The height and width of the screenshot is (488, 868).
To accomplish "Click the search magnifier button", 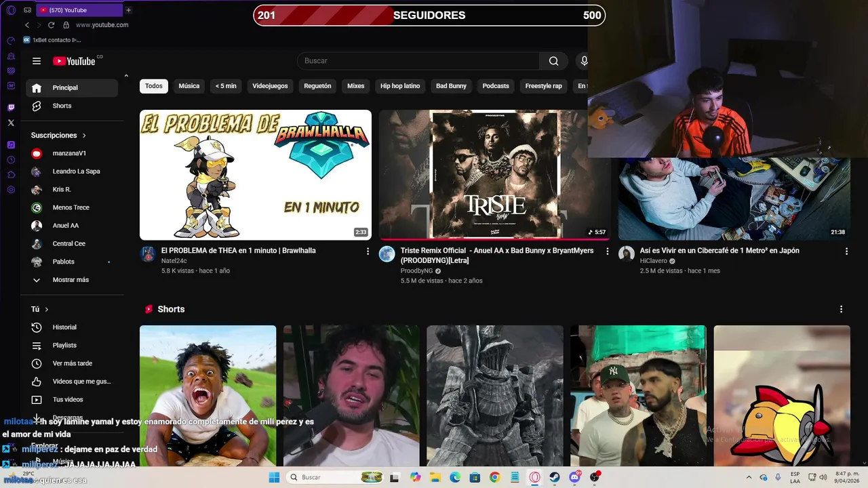I will click(x=553, y=61).
